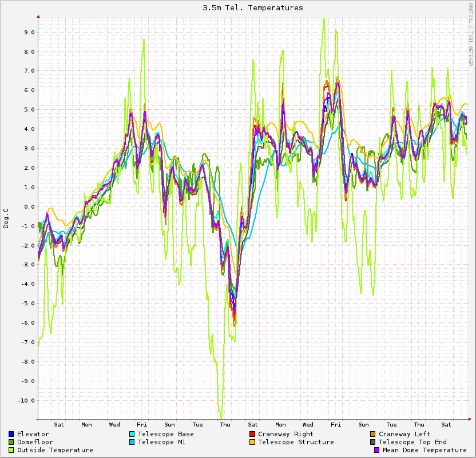The height and width of the screenshot is (458, 476).
Task: Click the yellow Telescope Structure legend swatch
Action: pyautogui.click(x=252, y=442)
